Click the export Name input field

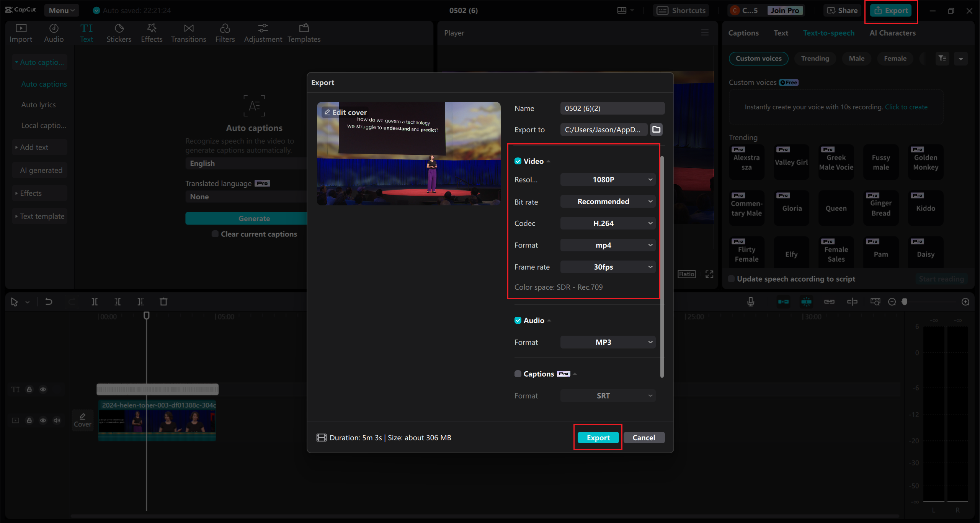[612, 108]
